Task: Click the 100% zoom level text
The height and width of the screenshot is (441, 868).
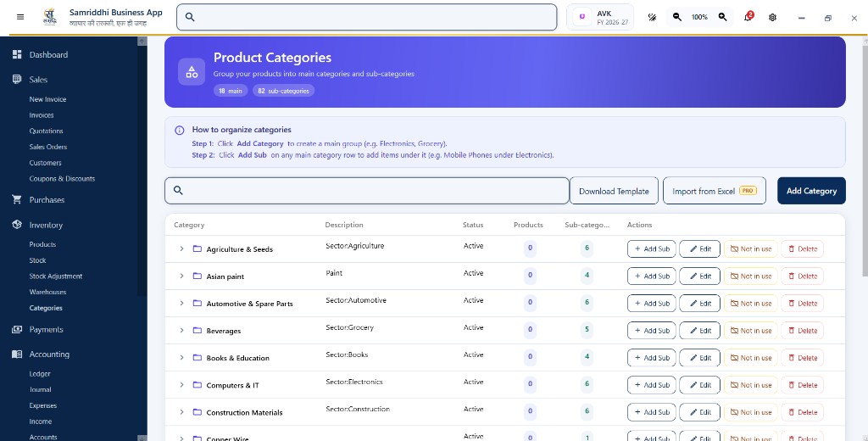Action: 699,17
